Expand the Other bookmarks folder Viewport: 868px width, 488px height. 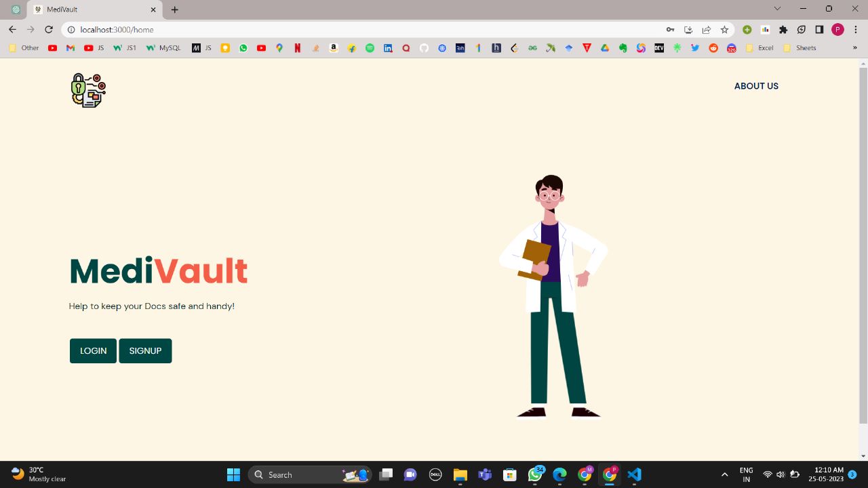24,47
